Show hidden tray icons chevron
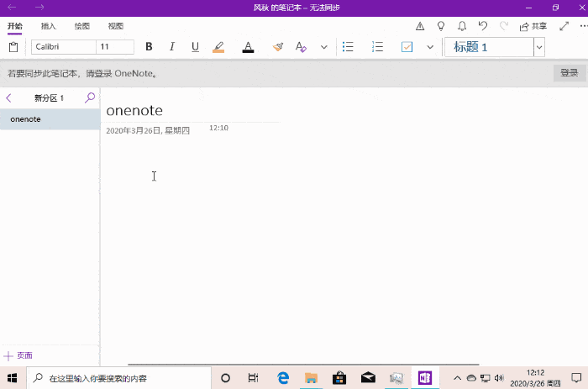 point(457,378)
